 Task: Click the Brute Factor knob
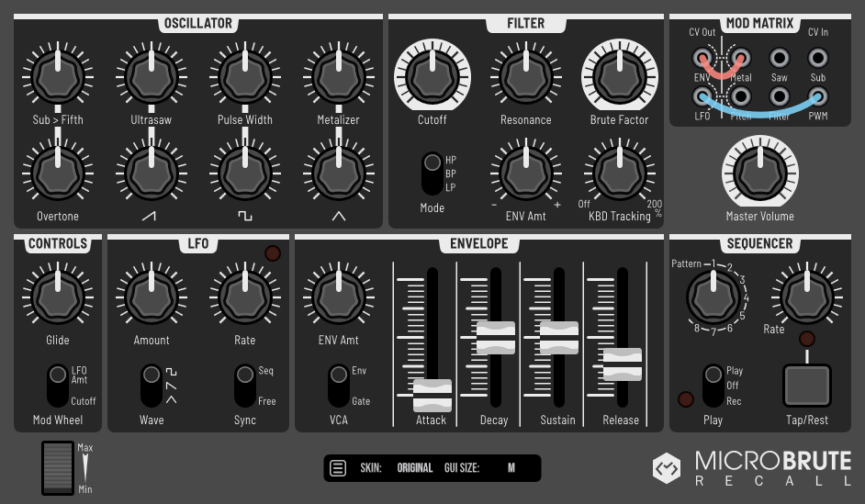620,76
